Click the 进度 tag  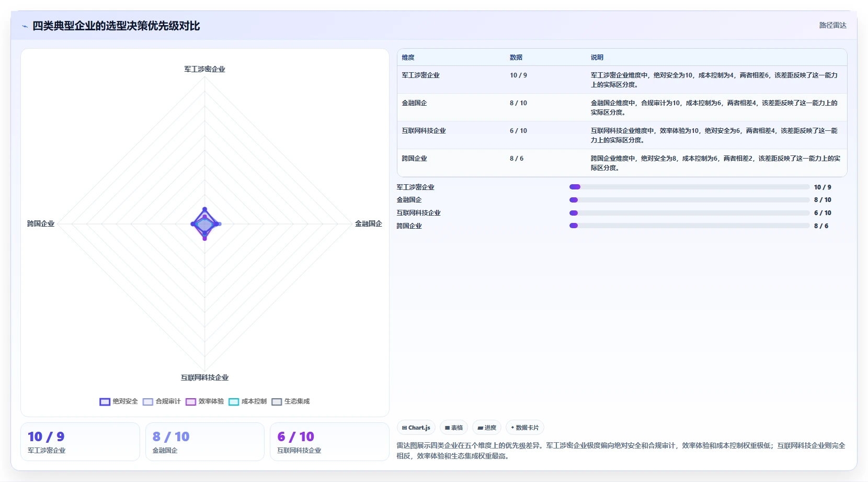point(487,428)
